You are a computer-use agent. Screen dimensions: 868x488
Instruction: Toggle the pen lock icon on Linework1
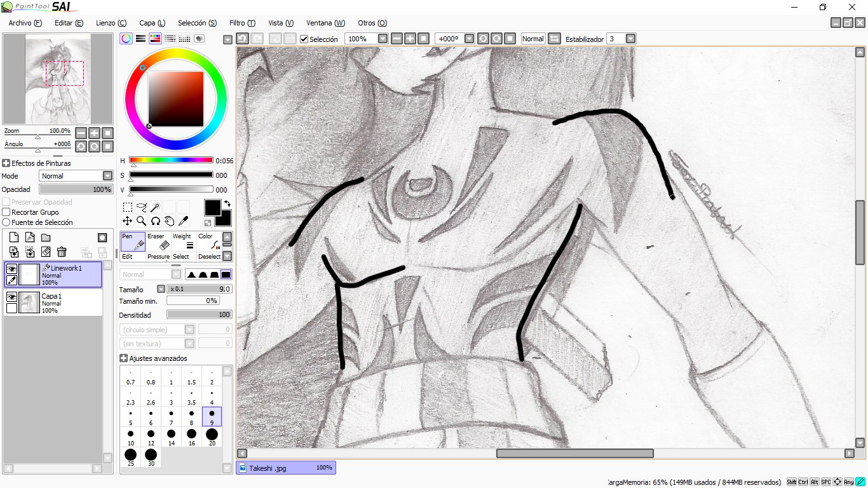[x=11, y=280]
